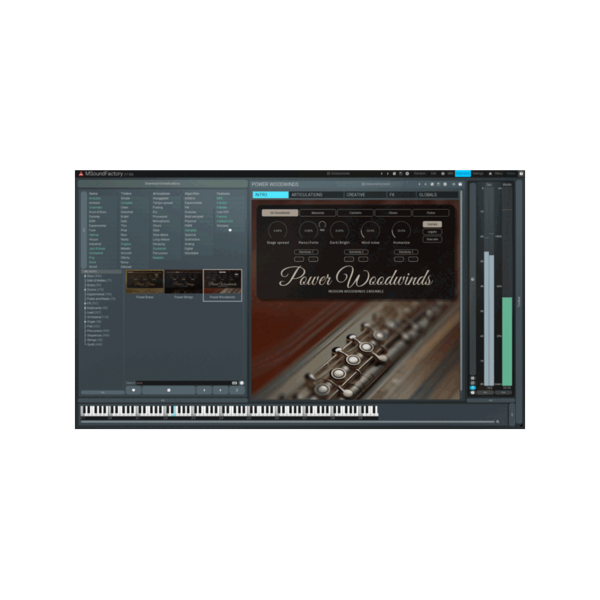Screen dimensions: 600x600
Task: Open the Menu item in top bar
Action: (499, 174)
